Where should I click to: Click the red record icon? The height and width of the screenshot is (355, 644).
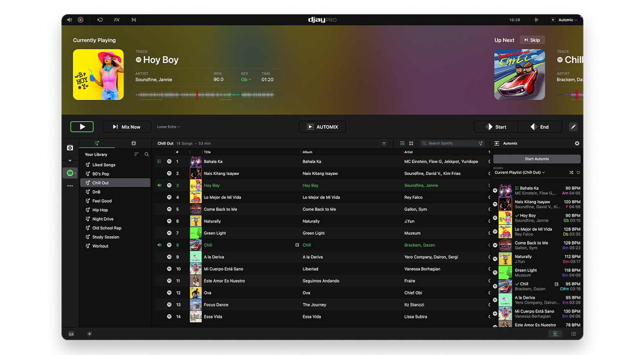[x=80, y=20]
